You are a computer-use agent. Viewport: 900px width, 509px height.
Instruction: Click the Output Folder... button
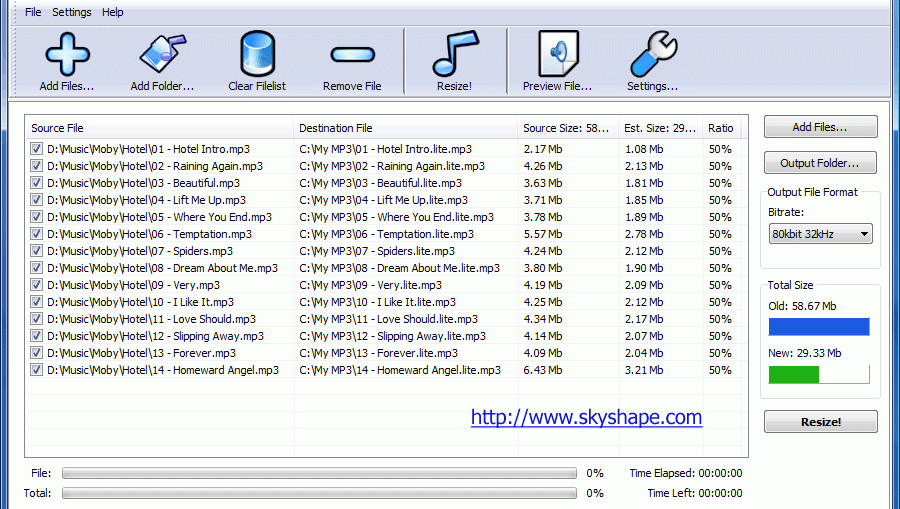pos(820,163)
